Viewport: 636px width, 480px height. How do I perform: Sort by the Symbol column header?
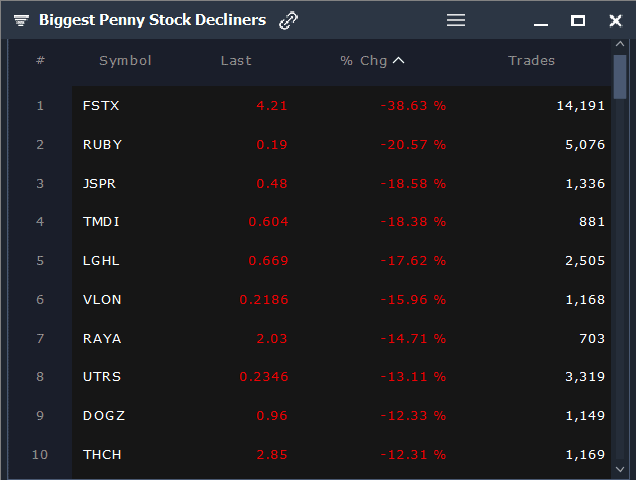tap(125, 61)
